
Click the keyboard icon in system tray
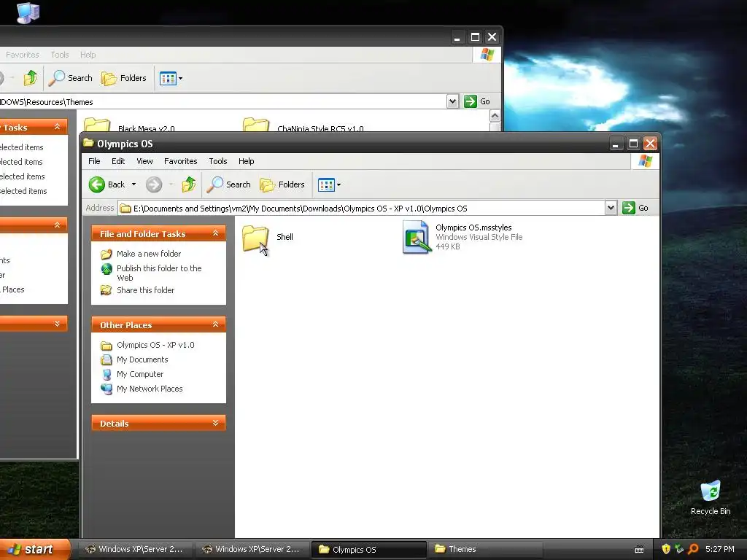coord(639,550)
